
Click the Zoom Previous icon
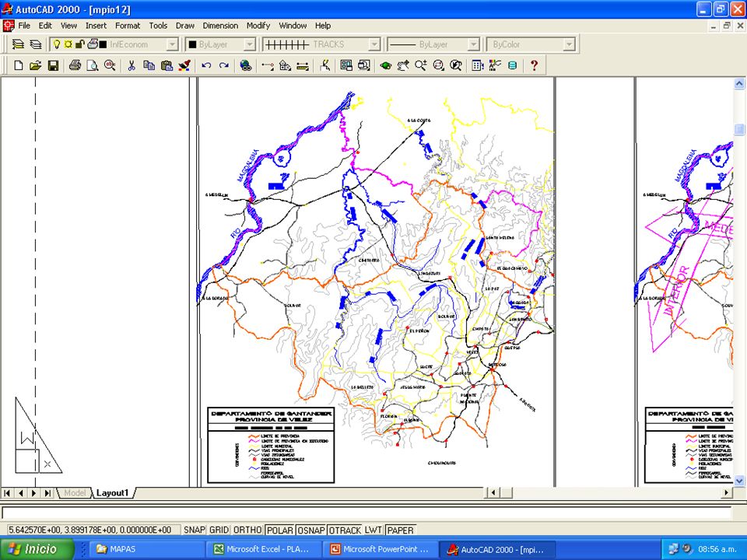(x=456, y=65)
